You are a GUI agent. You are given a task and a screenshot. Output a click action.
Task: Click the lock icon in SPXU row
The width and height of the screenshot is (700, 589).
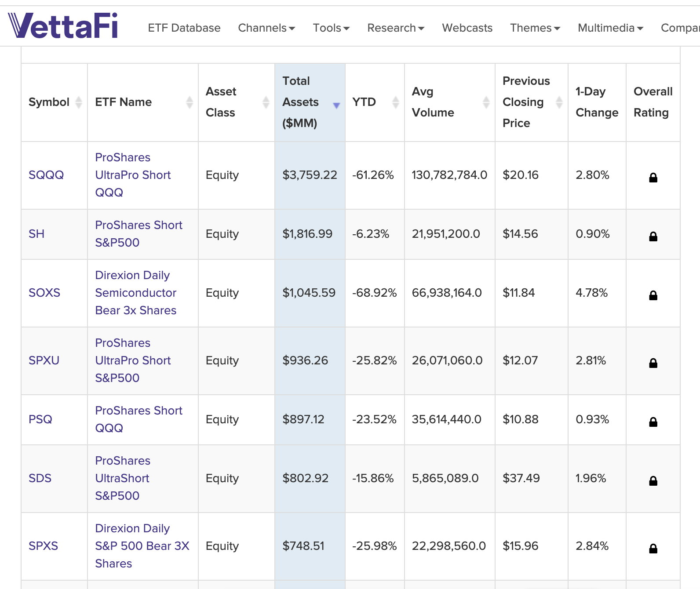(653, 363)
